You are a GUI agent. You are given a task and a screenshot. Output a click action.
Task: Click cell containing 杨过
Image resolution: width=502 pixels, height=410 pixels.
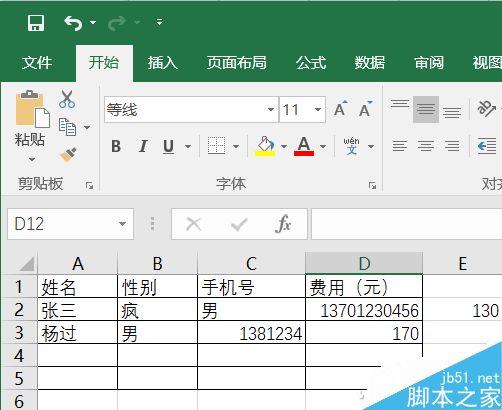point(78,333)
